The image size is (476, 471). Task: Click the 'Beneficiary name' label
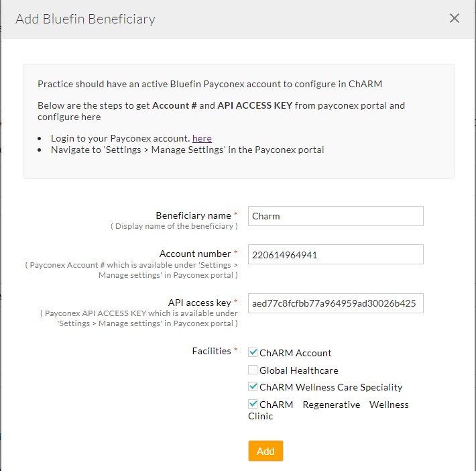(193, 215)
